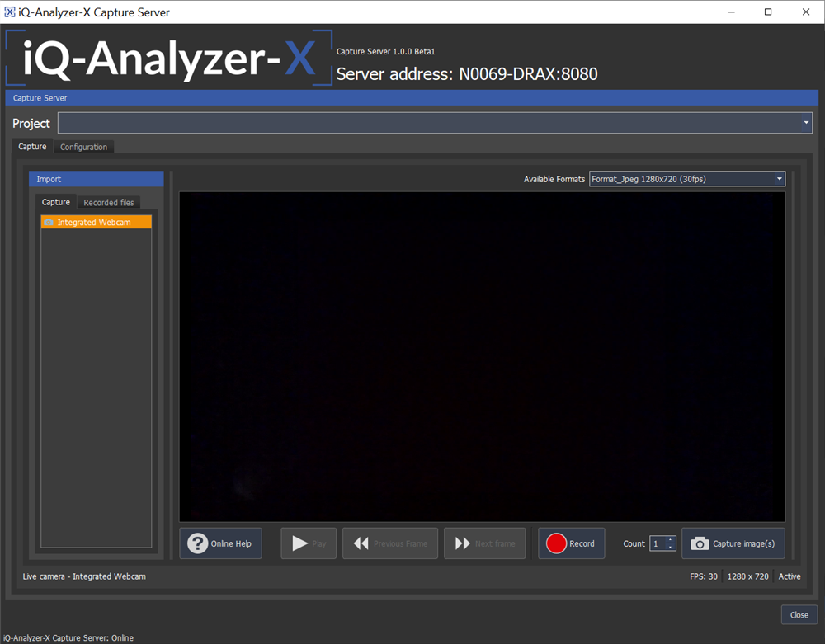Maximize the Capture Server window
The image size is (825, 644).
tap(768, 12)
